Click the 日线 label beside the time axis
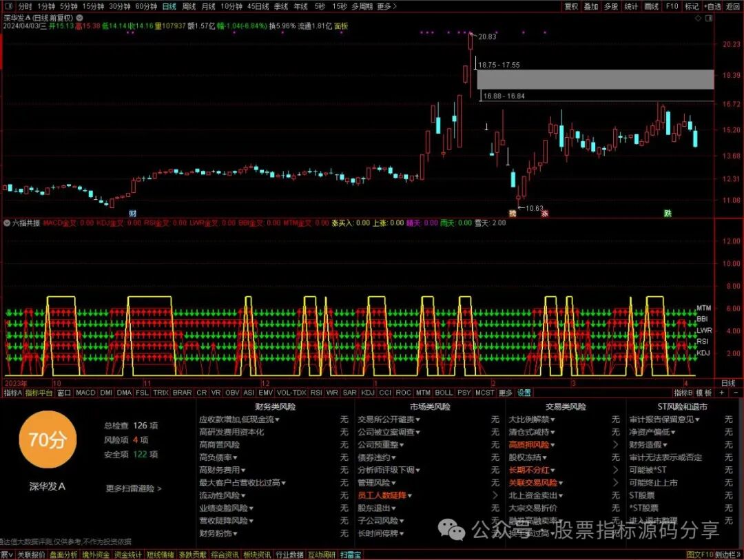744x560 pixels. click(x=728, y=383)
